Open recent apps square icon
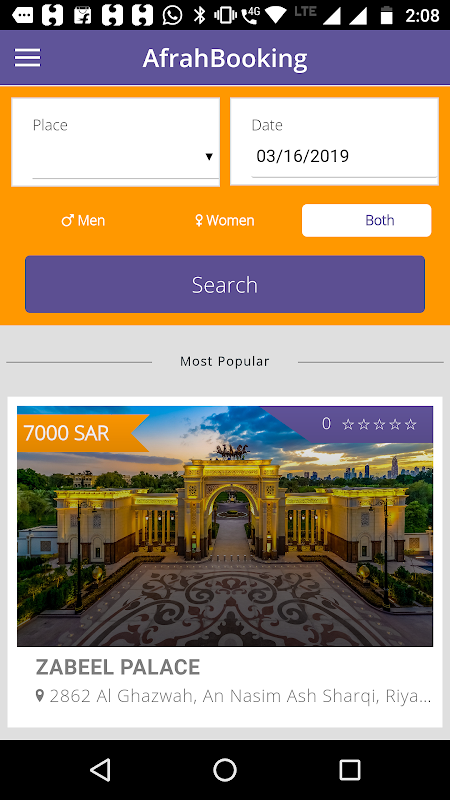450x800 pixels. point(349,769)
